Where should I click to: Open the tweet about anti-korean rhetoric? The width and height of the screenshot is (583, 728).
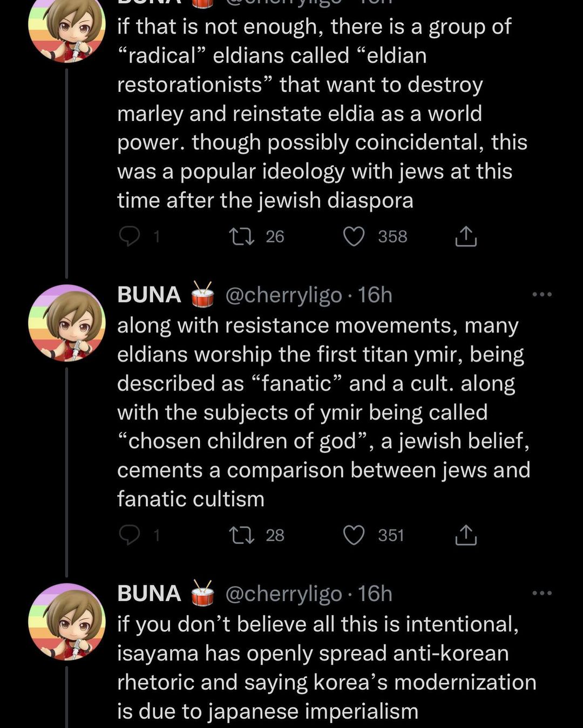coord(327,668)
